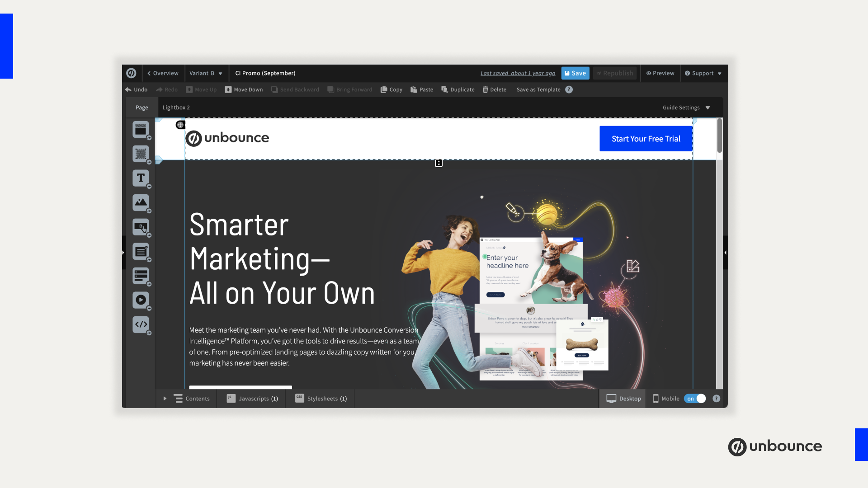Open the Support menu
868x488 pixels.
[x=703, y=73]
